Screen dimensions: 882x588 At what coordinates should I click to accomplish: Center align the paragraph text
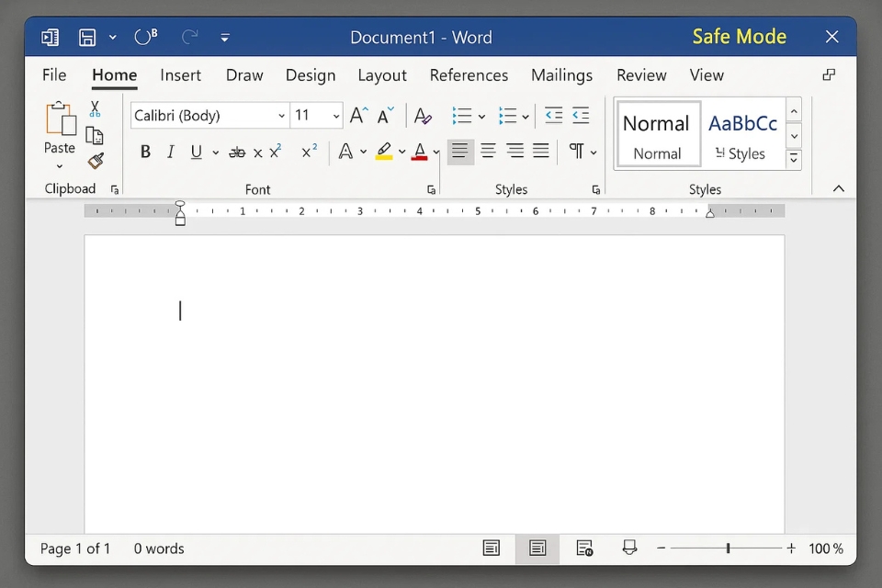488,152
